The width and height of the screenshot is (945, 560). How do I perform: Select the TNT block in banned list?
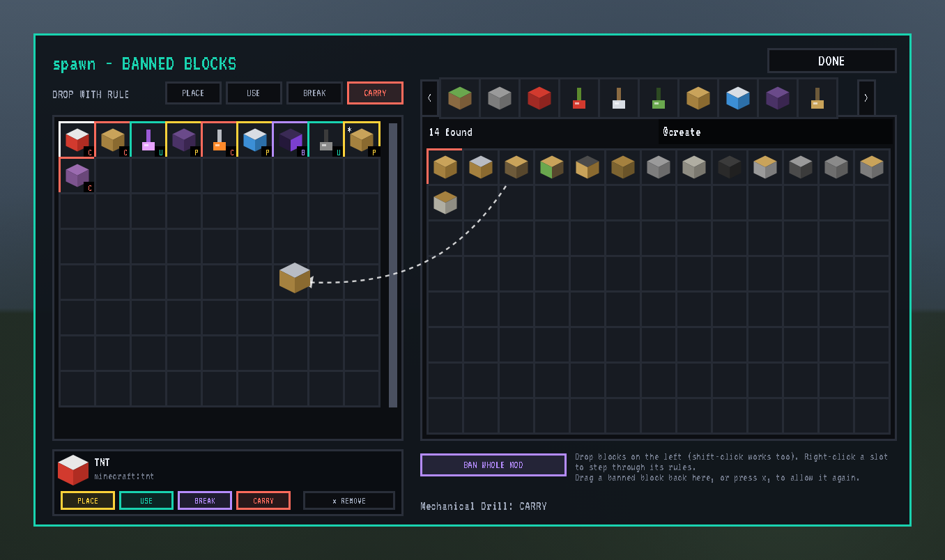[x=77, y=139]
